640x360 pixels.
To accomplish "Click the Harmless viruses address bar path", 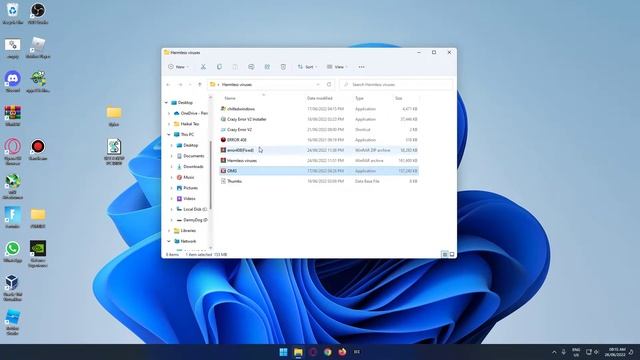I will click(x=237, y=84).
